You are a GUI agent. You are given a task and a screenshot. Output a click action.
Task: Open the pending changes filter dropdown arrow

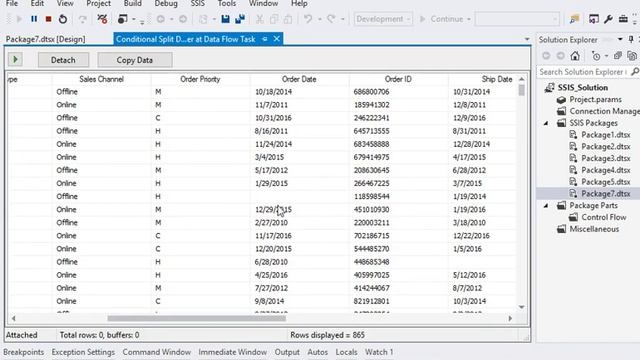[x=606, y=56]
